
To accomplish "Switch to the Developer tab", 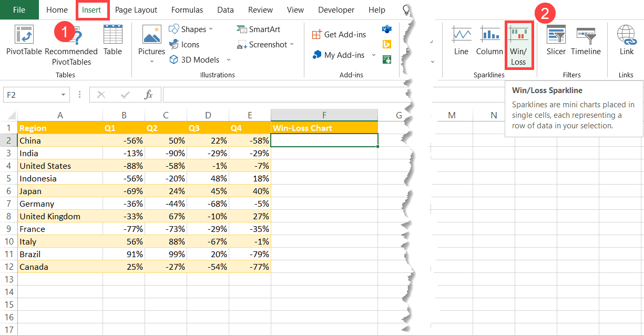I will 336,9.
